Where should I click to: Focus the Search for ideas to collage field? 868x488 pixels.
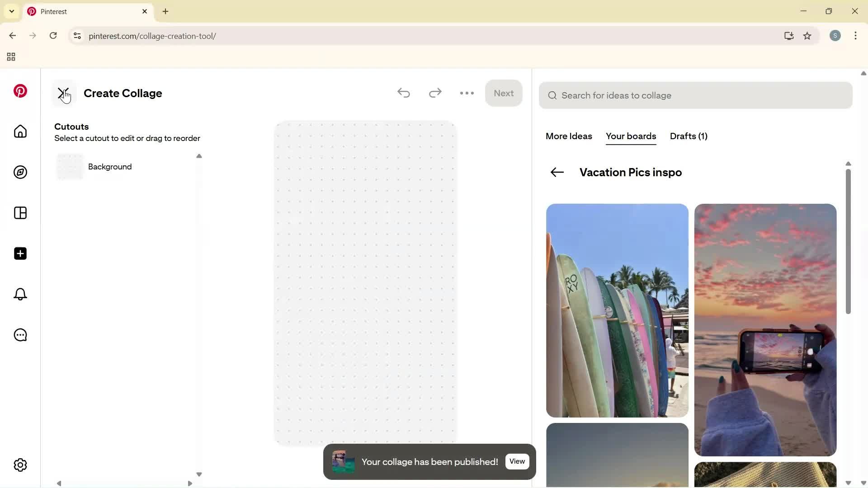pos(695,95)
